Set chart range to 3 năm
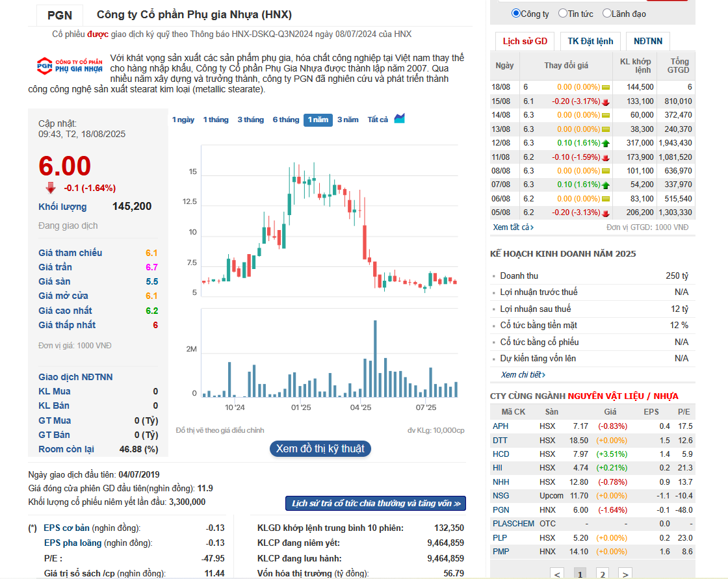 click(x=348, y=120)
